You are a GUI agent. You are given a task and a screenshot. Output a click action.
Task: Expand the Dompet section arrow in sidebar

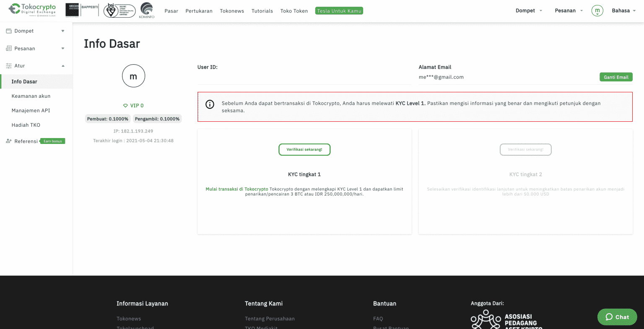pyautogui.click(x=63, y=31)
